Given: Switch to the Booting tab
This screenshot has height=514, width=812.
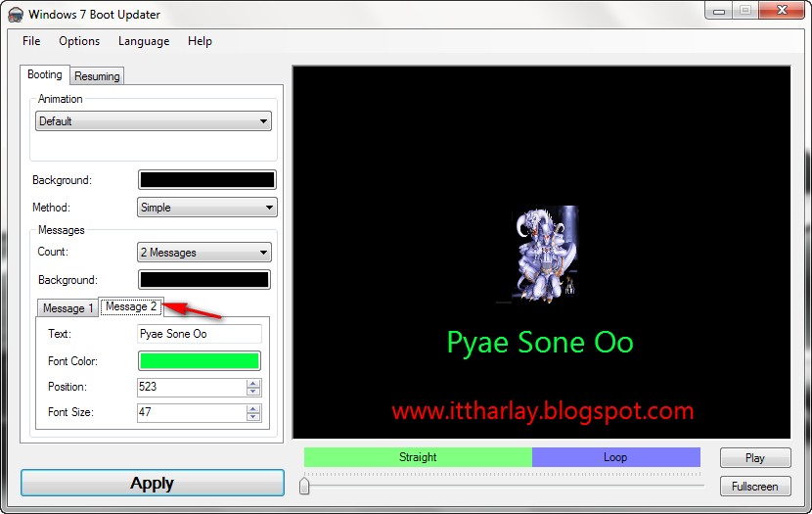Looking at the screenshot, I should click(x=45, y=74).
